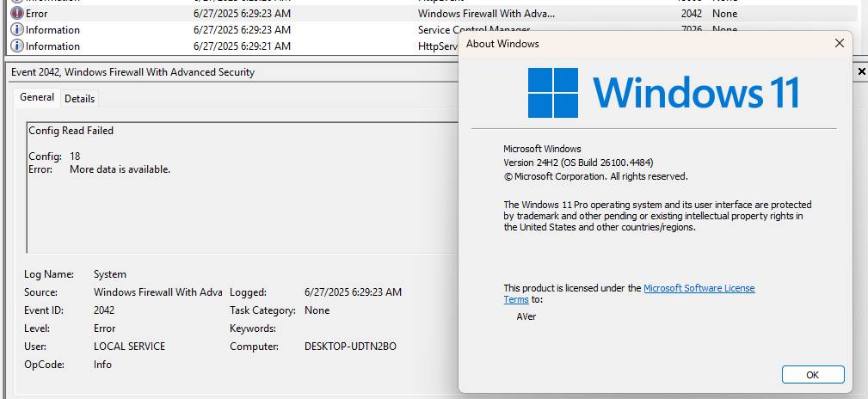868x399 pixels.
Task: Click the Task Category value None
Action: coord(317,310)
